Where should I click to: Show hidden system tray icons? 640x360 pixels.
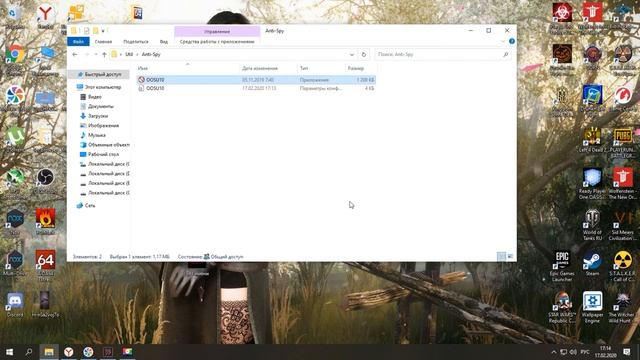553,352
